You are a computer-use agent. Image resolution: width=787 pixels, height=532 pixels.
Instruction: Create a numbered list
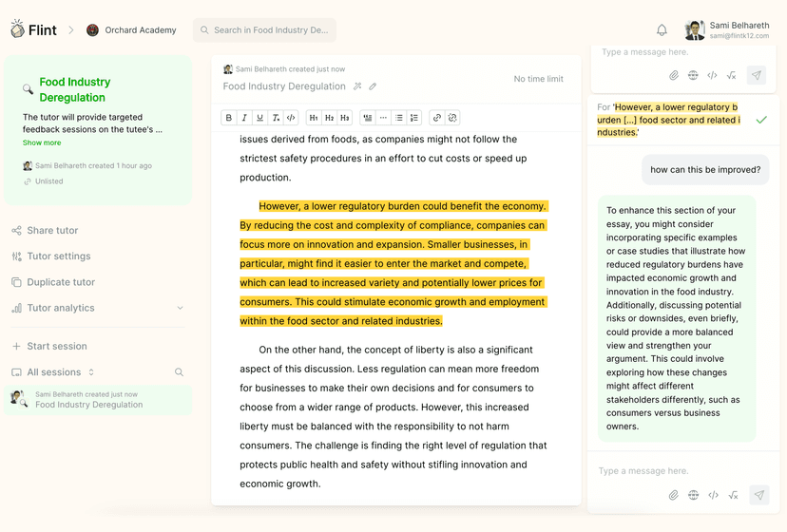point(414,118)
